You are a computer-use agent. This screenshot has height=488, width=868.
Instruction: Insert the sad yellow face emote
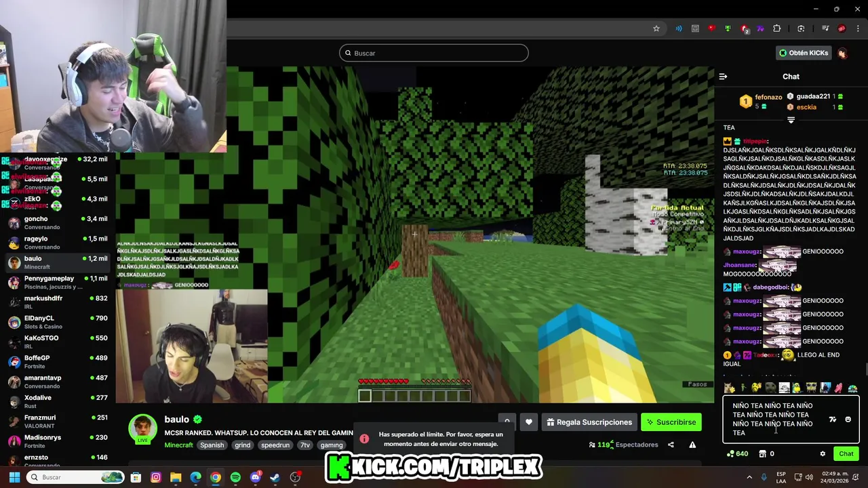(x=756, y=388)
